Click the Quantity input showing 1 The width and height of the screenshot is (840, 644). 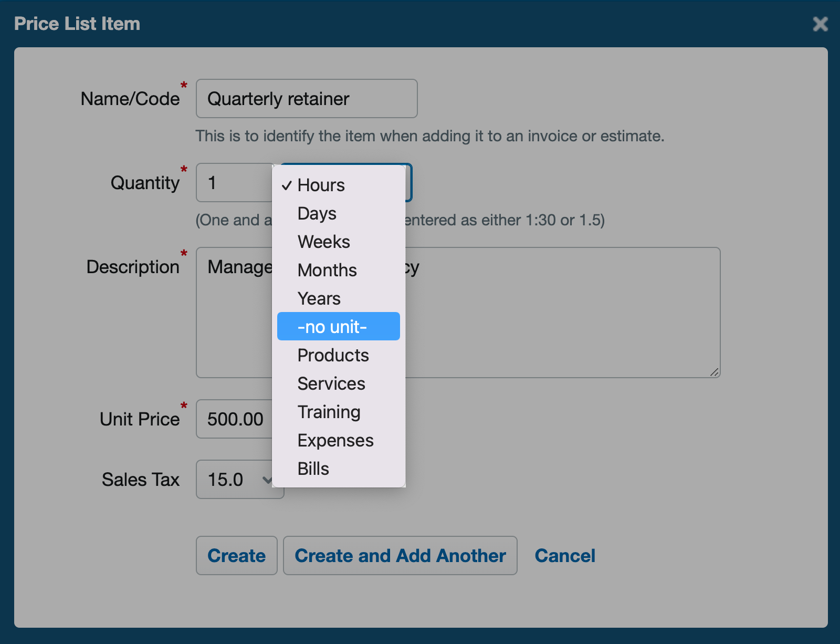231,182
